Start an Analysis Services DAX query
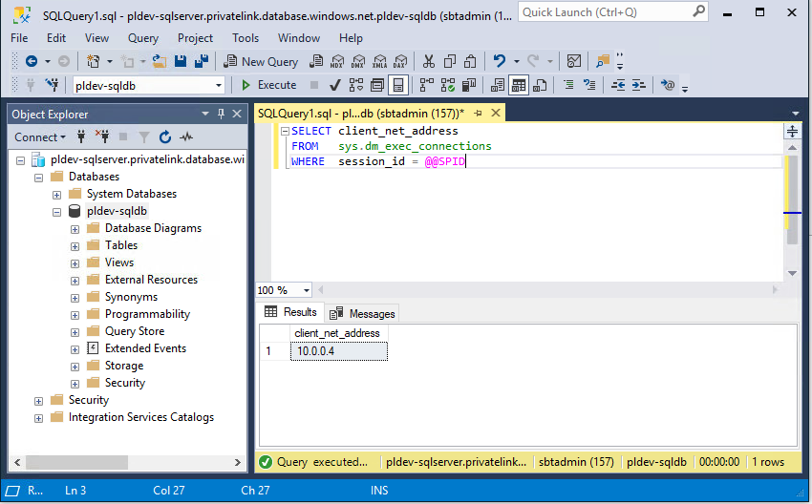Image resolution: width=812 pixels, height=504 pixels. pyautogui.click(x=400, y=62)
